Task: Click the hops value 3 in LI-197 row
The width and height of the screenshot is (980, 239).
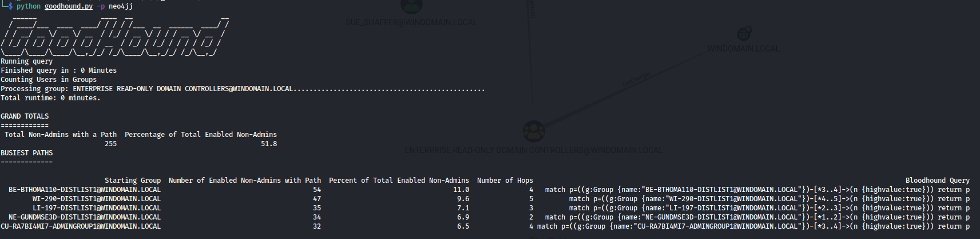Action: (531, 208)
